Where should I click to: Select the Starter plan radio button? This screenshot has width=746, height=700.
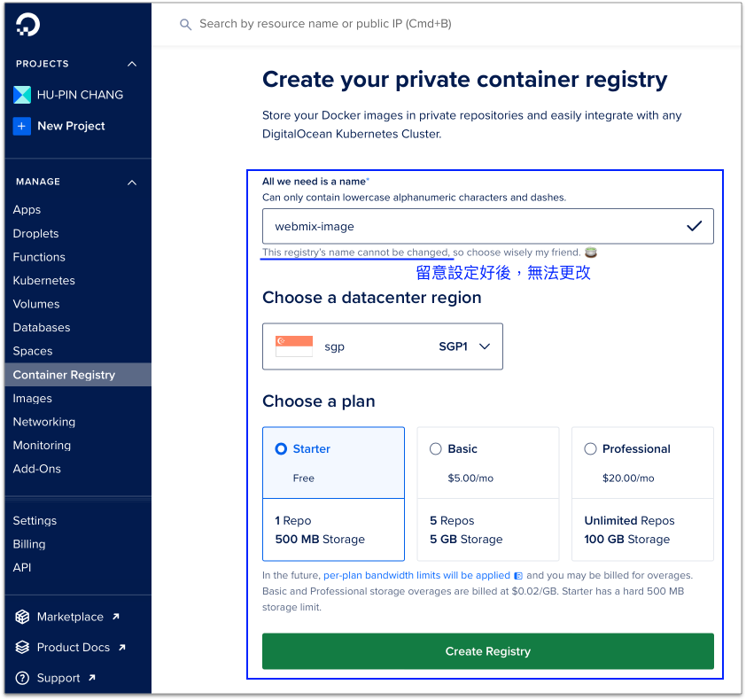click(281, 448)
